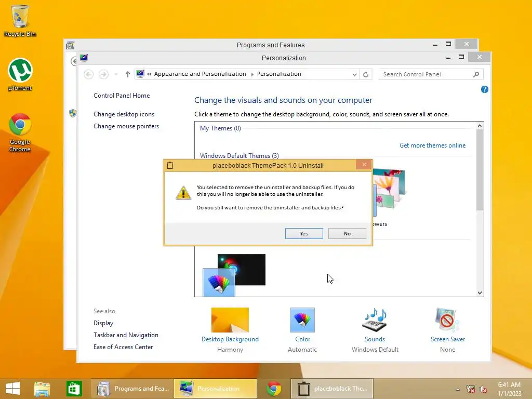
Task: Click the shield icon beside Change desktop icons
Action: coord(73,113)
